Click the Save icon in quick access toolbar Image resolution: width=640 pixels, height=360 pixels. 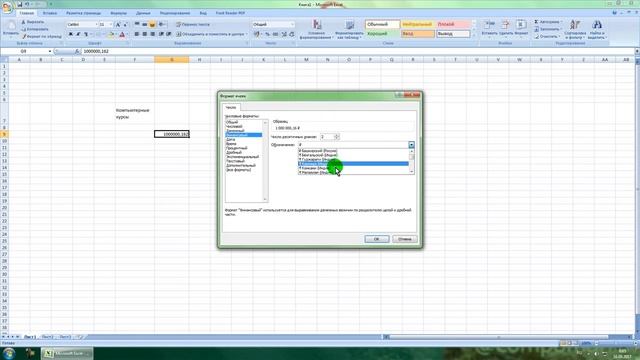(20, 4)
